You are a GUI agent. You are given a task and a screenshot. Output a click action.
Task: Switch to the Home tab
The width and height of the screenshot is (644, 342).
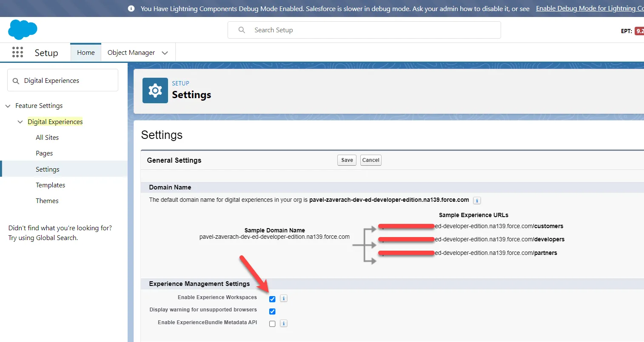[x=85, y=53]
